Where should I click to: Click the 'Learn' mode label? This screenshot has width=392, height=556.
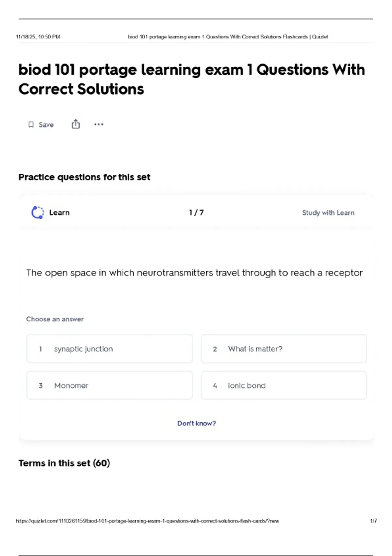click(x=59, y=213)
